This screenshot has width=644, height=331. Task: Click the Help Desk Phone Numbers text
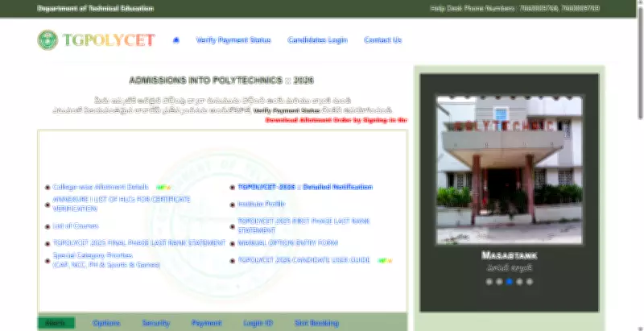pos(515,8)
